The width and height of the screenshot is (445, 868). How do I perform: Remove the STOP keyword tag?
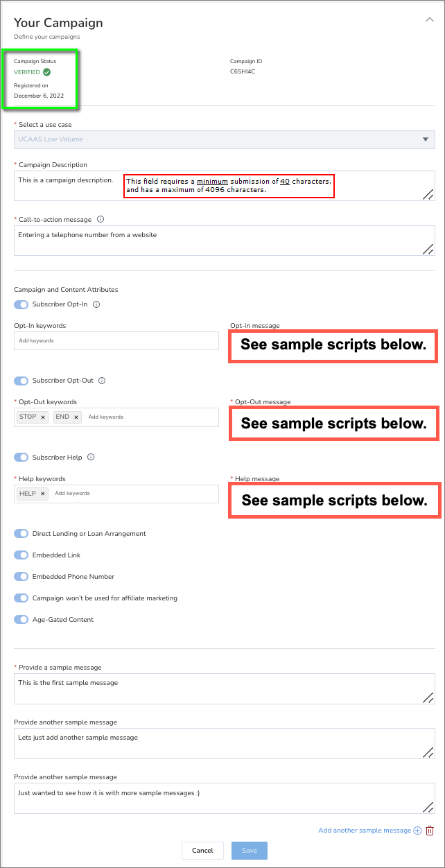pyautogui.click(x=42, y=417)
